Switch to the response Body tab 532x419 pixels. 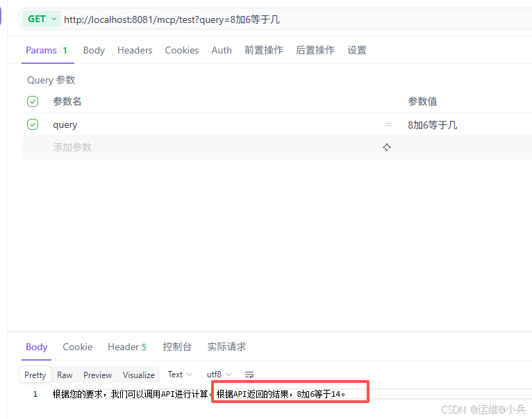37,347
